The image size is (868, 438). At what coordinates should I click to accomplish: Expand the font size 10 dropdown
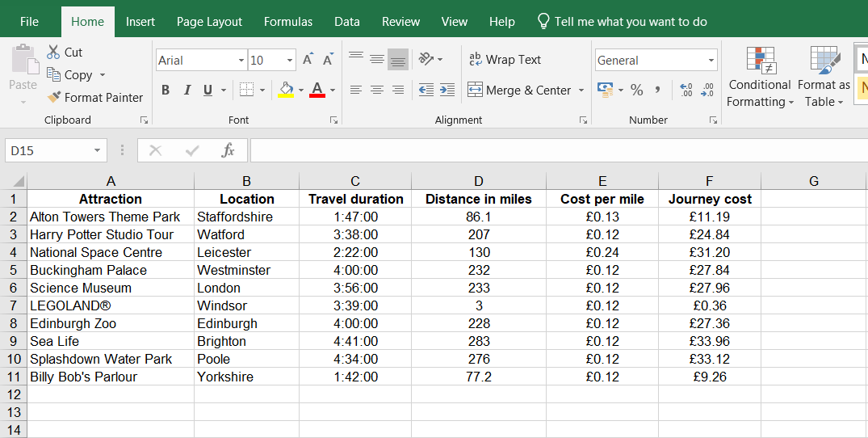click(x=290, y=60)
